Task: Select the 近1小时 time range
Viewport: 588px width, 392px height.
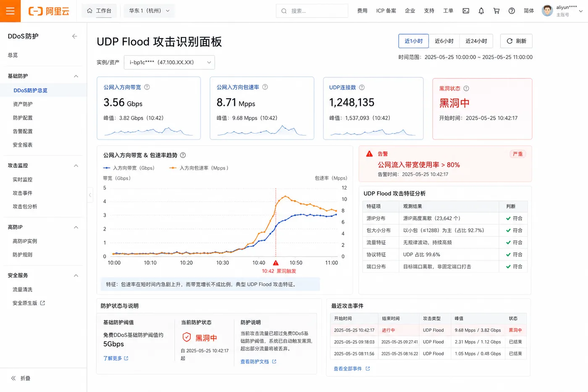Action: click(x=413, y=41)
